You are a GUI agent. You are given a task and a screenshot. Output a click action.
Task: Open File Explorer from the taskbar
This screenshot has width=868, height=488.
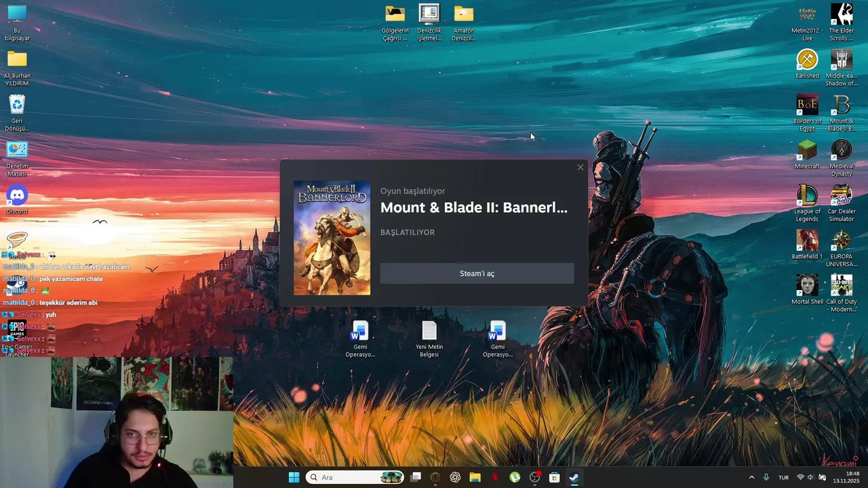[475, 477]
